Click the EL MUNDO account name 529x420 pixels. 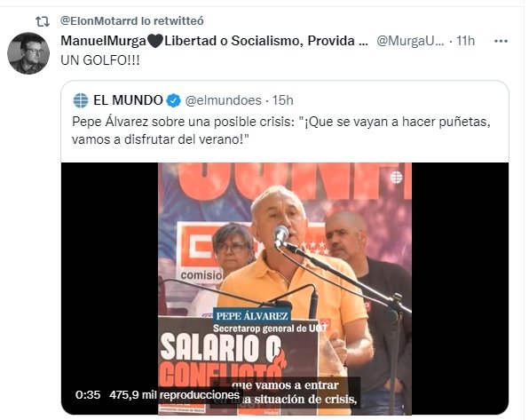128,100
